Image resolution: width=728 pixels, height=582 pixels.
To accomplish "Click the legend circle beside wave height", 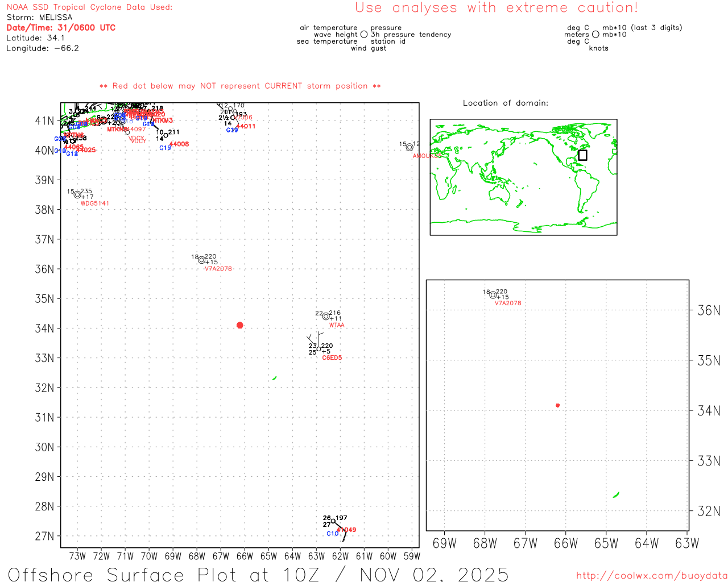I will [364, 34].
